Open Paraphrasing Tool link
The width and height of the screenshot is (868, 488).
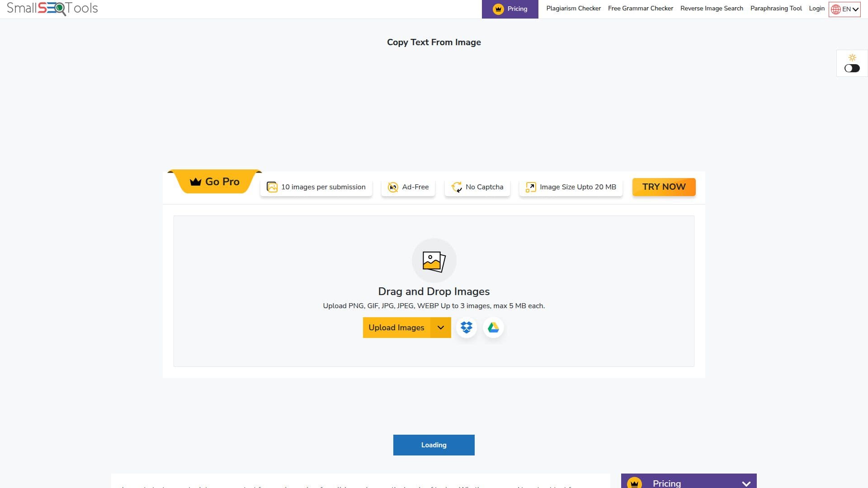pyautogui.click(x=776, y=9)
